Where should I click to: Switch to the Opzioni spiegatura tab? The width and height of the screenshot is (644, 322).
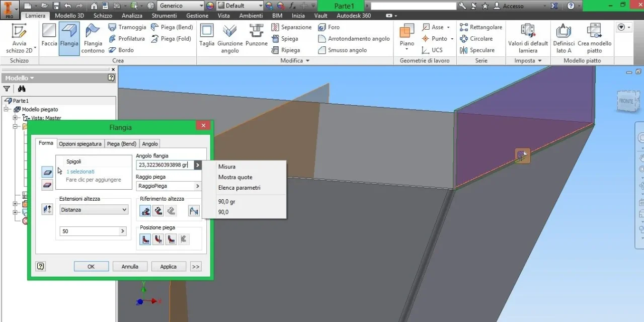80,144
